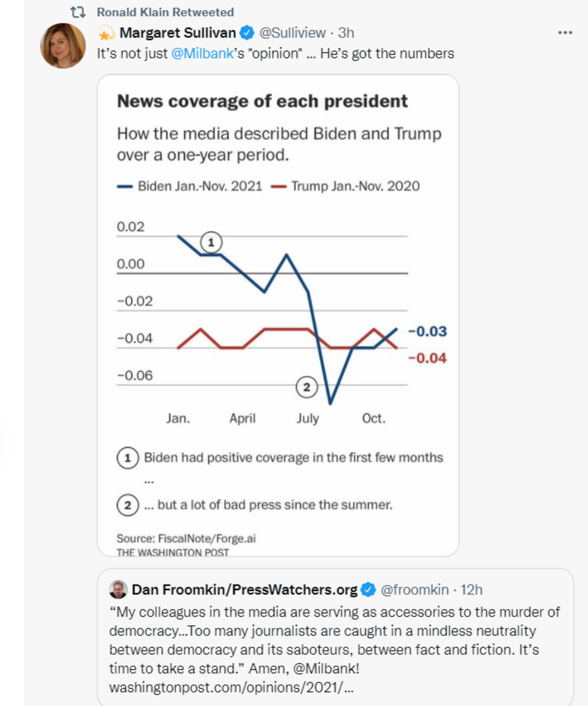This screenshot has width=588, height=706.
Task: Click the retweet icon above the tweet
Action: 77,12
